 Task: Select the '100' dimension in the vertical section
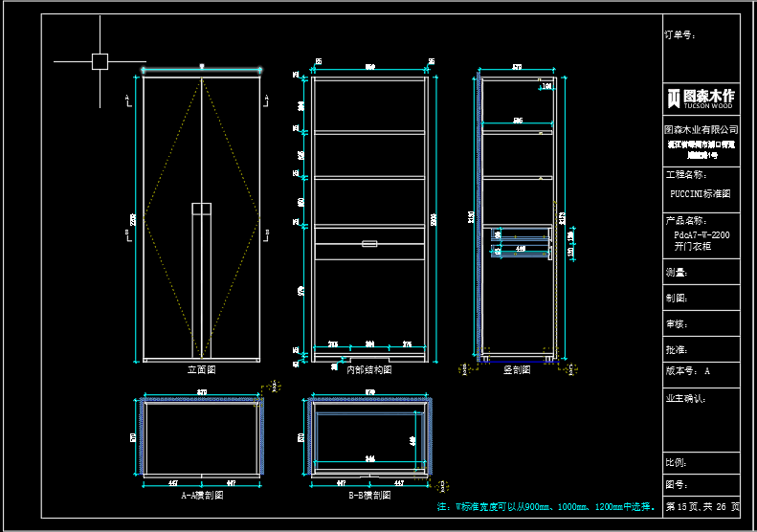coord(546,86)
